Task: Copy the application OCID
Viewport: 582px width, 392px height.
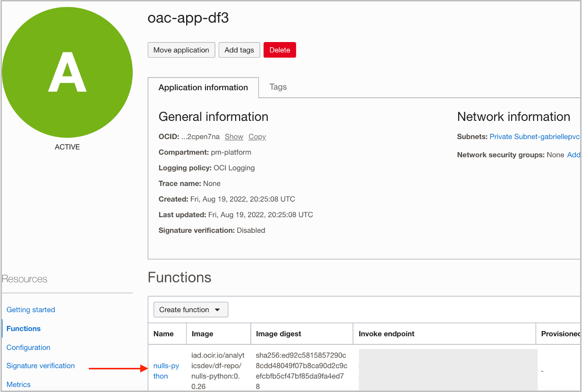Action: coord(257,136)
